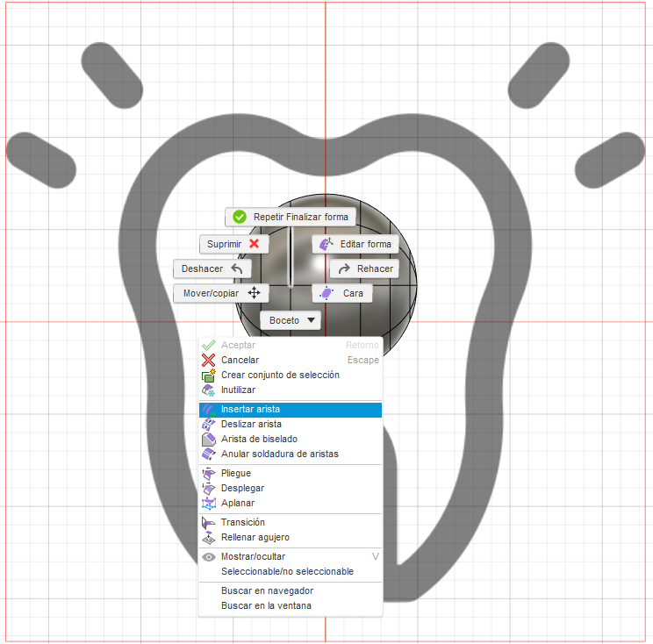Viewport: 653px width, 644px height.
Task: Click the Deshacer button
Action: (212, 269)
